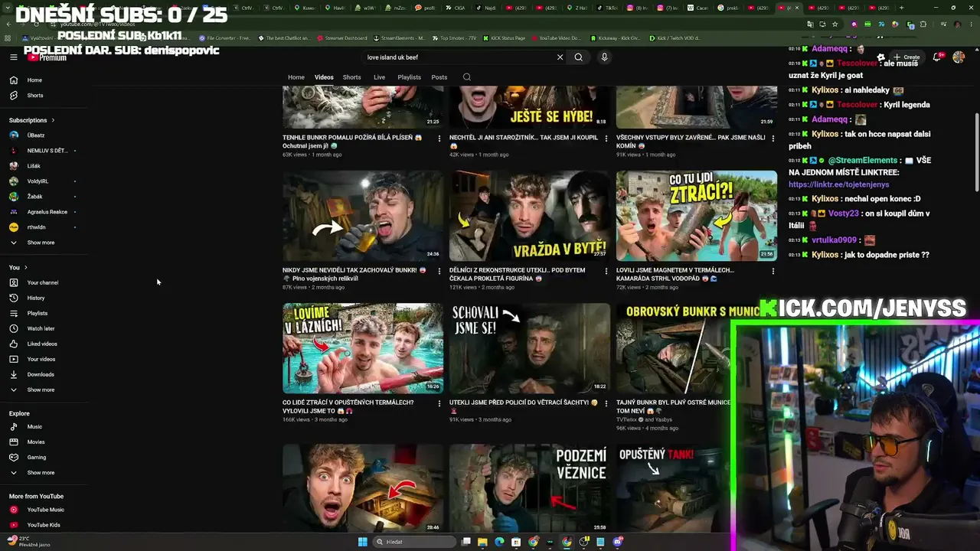
Task: Expand Show more under the You section
Action: click(x=41, y=390)
